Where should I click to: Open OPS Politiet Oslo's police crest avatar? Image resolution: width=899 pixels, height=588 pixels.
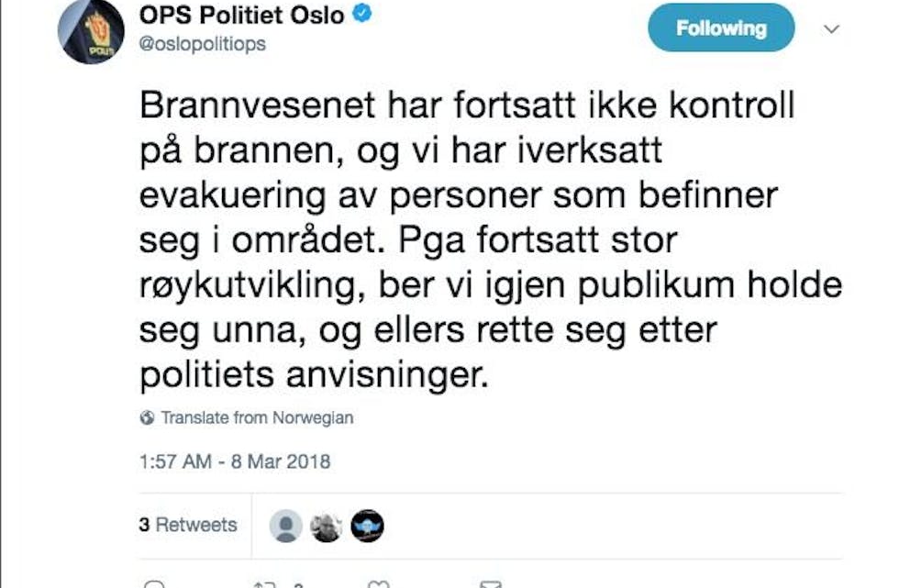(x=91, y=32)
